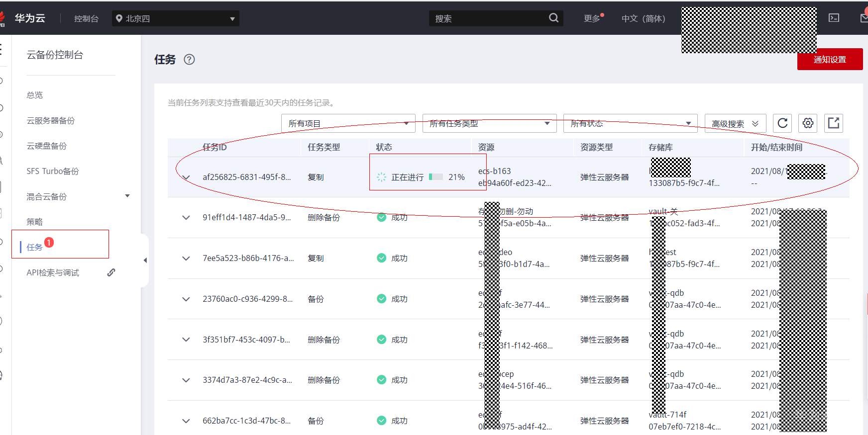Click the export task list icon
Screen dimensions: 868x435
834,123
